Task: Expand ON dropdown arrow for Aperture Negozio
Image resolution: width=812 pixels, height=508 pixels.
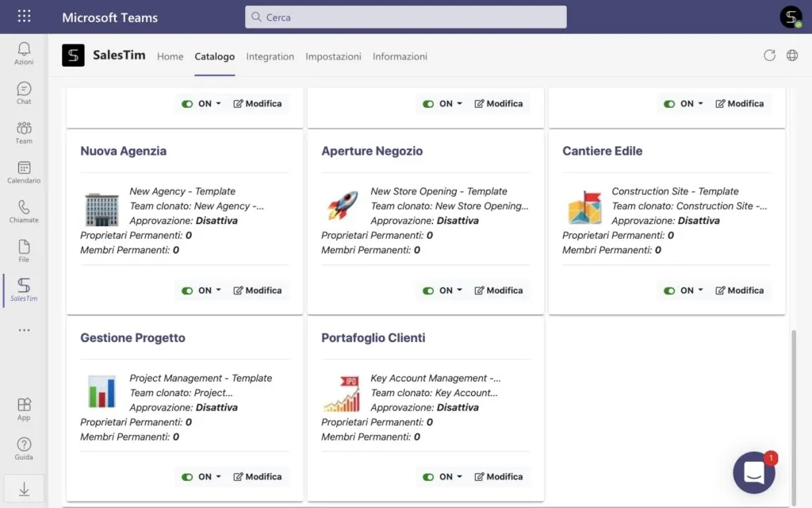Action: (459, 290)
